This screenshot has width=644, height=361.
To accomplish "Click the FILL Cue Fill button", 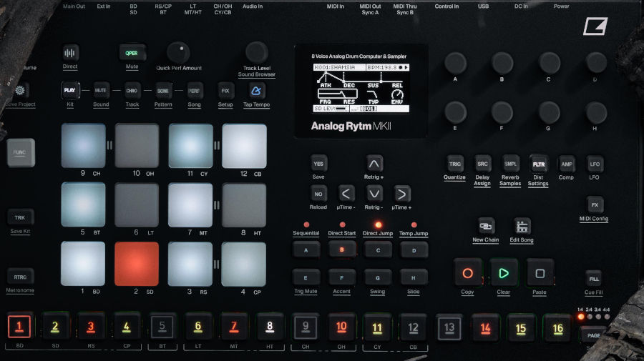I will [594, 279].
